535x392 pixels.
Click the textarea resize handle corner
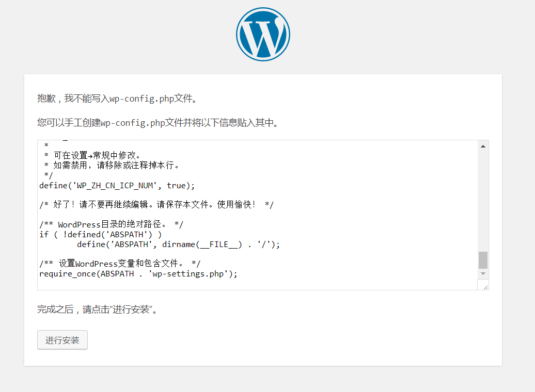point(485,287)
